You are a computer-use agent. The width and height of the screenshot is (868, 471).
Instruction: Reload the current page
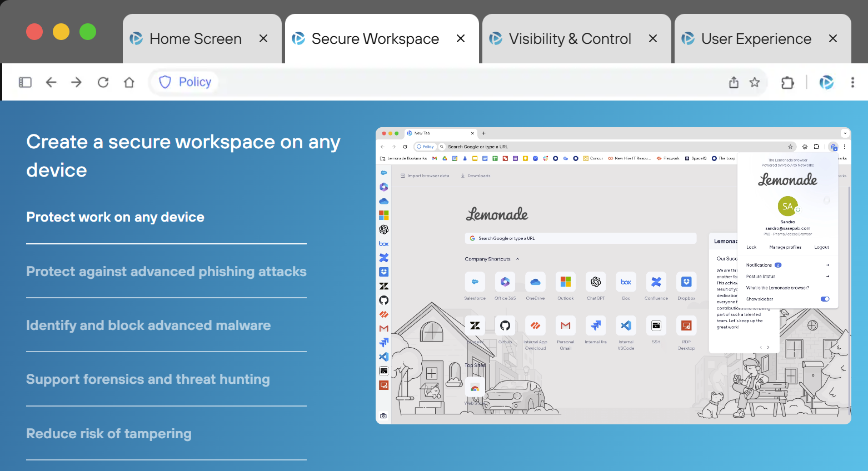click(x=103, y=82)
